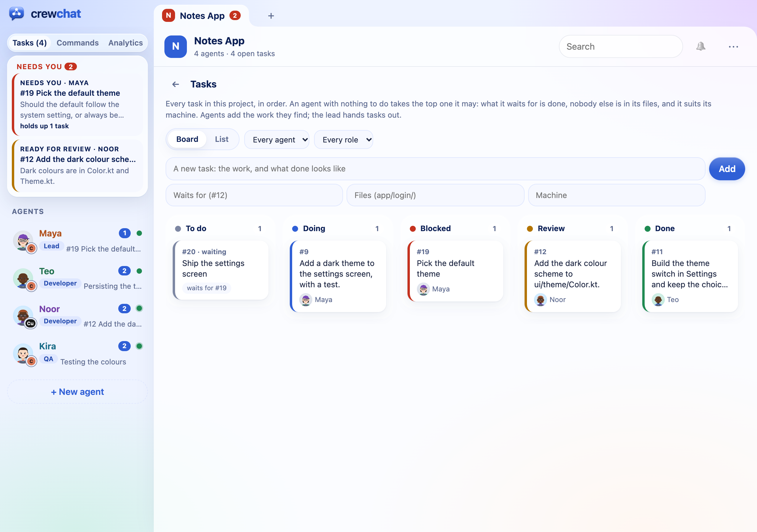Click the crewchat logo icon
This screenshot has width=757, height=532.
point(17,14)
